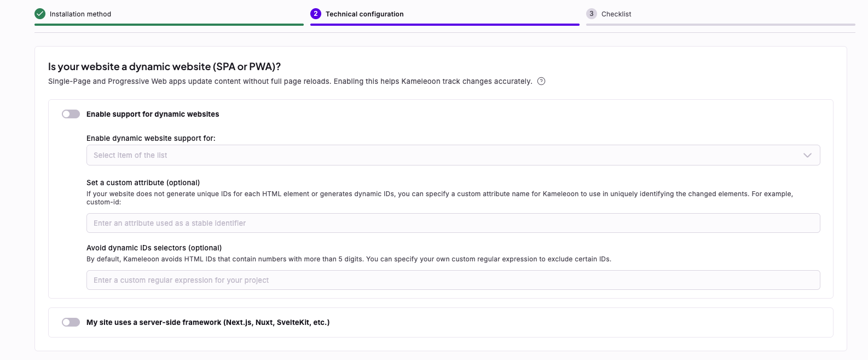Click the help question mark icon

coord(541,81)
